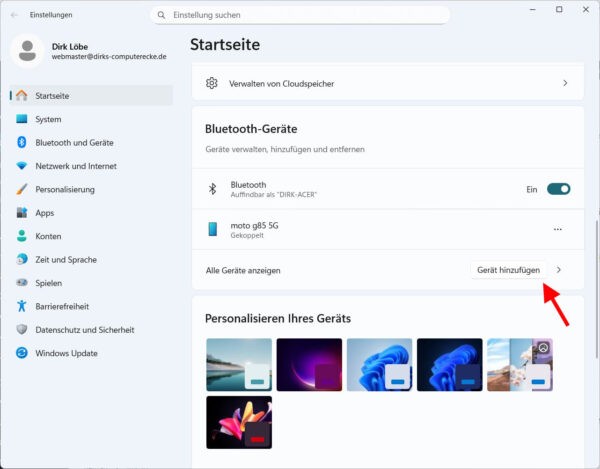Select the dark purple glow theme thumbnail

pyautogui.click(x=309, y=364)
